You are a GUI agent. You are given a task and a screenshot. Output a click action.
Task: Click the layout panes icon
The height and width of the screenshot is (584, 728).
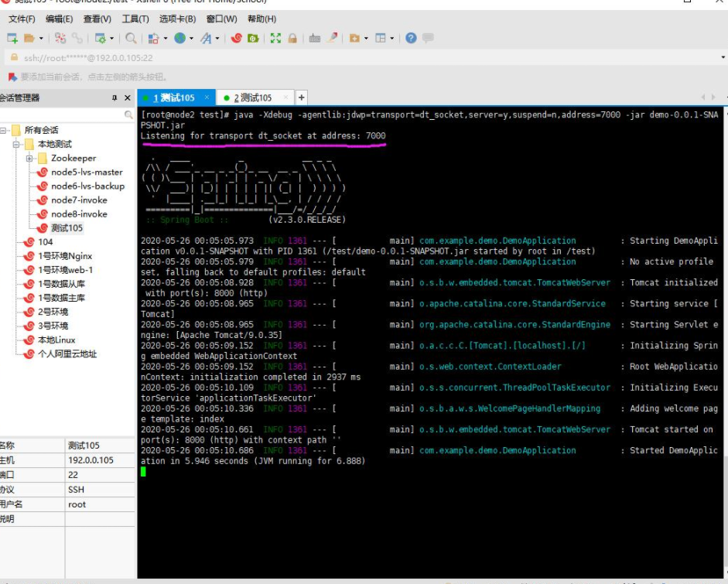point(381,38)
